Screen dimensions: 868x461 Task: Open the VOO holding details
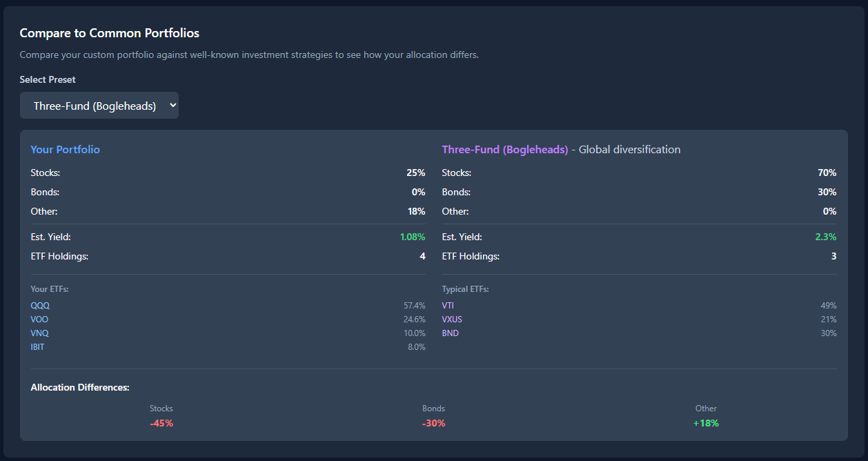click(39, 319)
